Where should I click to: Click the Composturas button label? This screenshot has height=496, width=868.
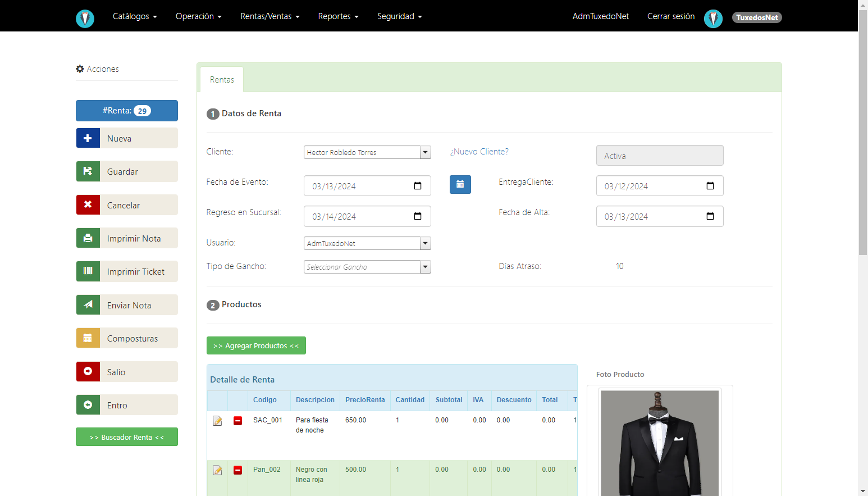(133, 339)
